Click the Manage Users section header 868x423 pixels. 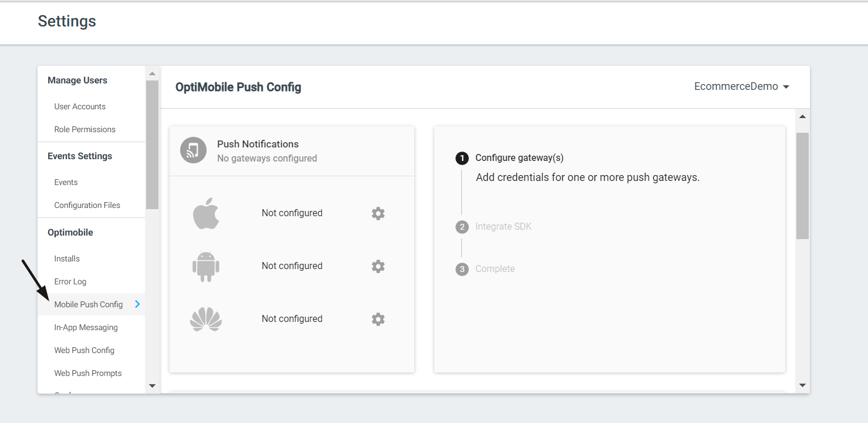tap(77, 80)
